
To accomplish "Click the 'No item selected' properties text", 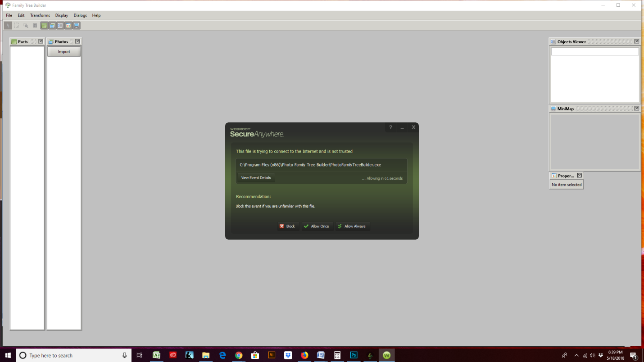I will click(567, 185).
